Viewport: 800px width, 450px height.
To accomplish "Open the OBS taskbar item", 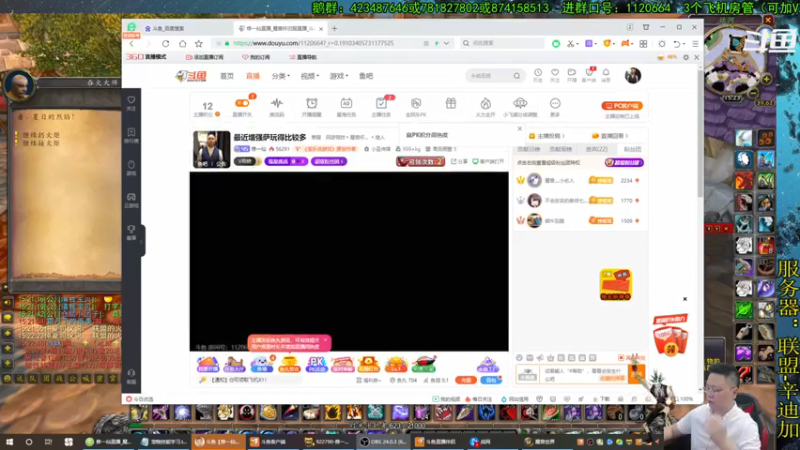I will [384, 442].
